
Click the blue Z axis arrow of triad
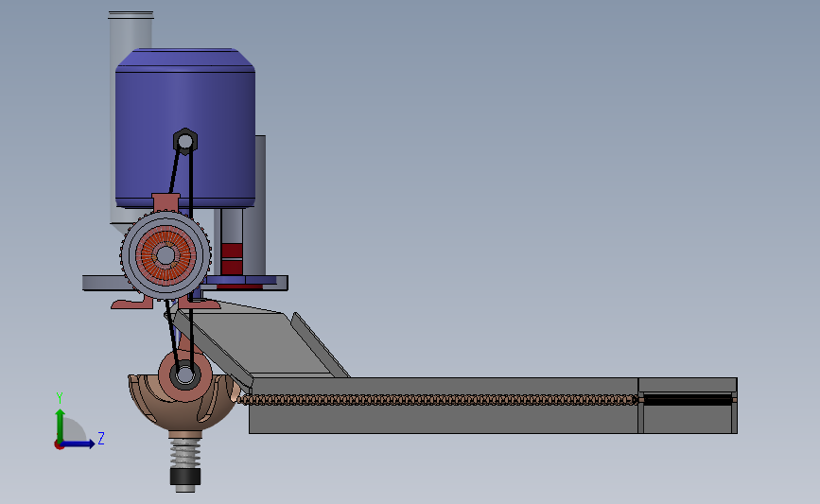pyautogui.click(x=79, y=443)
